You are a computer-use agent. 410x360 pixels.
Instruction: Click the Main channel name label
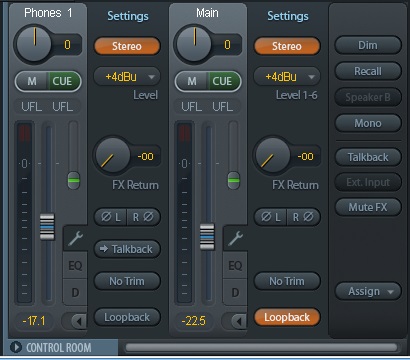[207, 13]
